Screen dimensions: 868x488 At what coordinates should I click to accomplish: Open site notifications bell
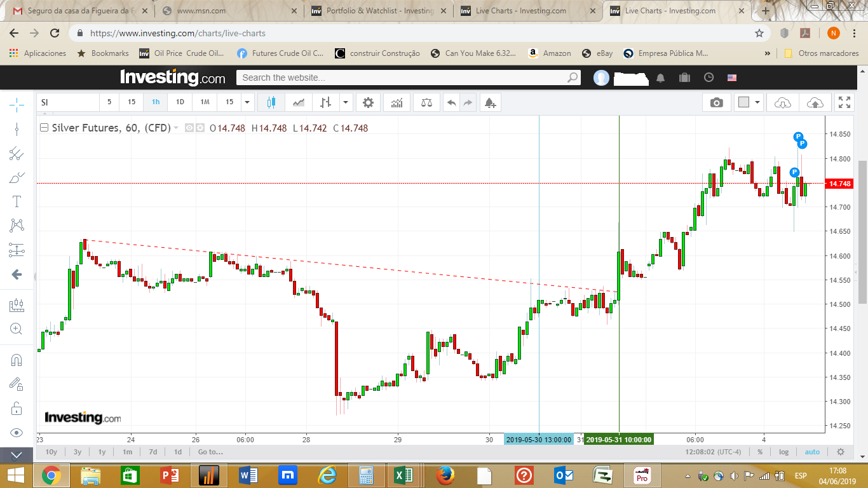point(661,78)
